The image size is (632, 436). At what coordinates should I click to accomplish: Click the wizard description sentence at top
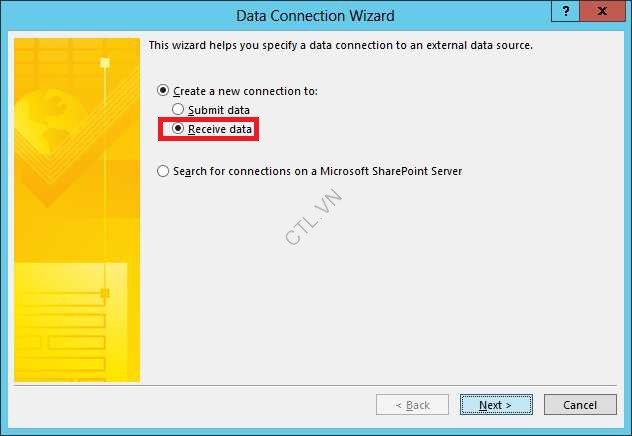pyautogui.click(x=341, y=45)
